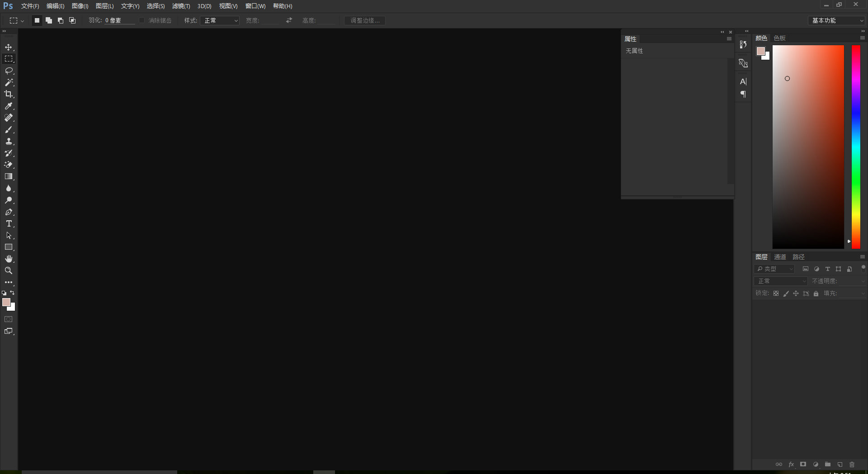The width and height of the screenshot is (868, 474).
Task: Toggle Quick Mask mode
Action: pyautogui.click(x=9, y=319)
